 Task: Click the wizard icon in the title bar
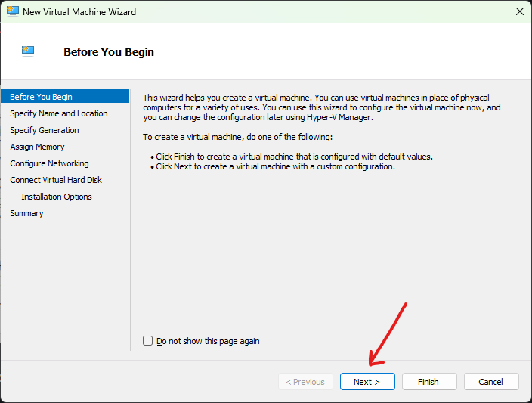point(12,12)
